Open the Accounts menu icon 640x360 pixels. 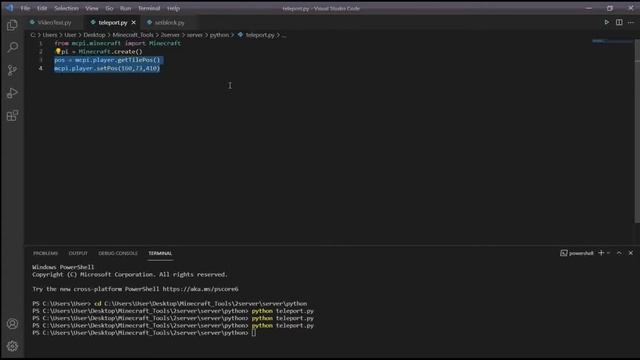[x=12, y=324]
